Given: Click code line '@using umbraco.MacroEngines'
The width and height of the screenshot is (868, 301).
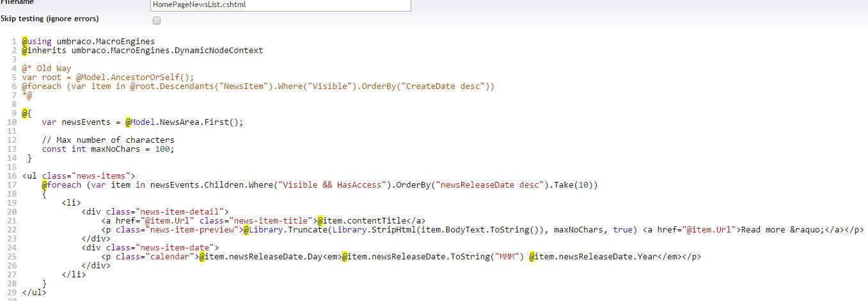Looking at the screenshot, I should pos(88,42).
